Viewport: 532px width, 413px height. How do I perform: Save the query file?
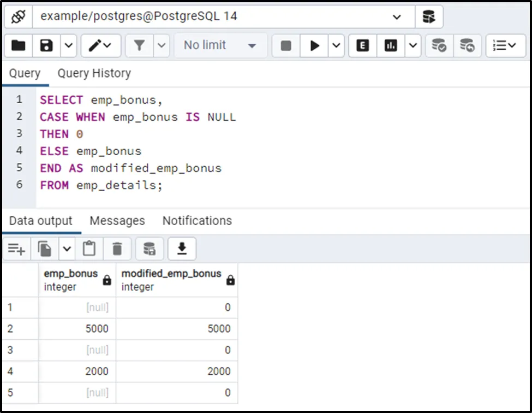coord(46,46)
